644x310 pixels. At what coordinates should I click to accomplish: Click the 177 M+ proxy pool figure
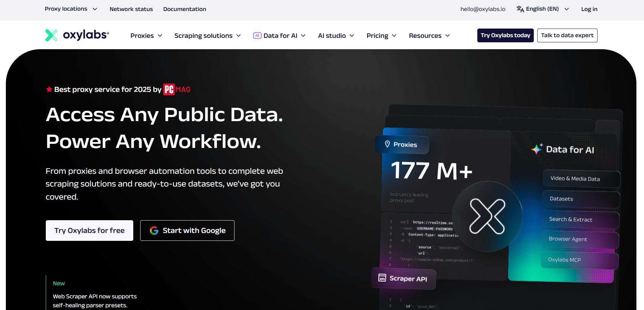click(432, 170)
